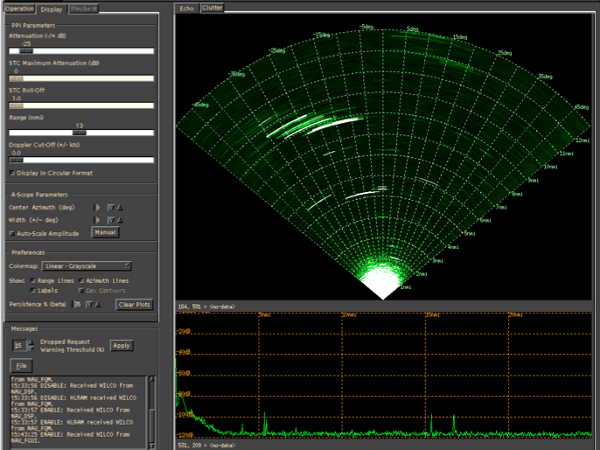The height and width of the screenshot is (450, 600).
Task: Click the Range (nmi) slider handle
Action: click(x=78, y=131)
